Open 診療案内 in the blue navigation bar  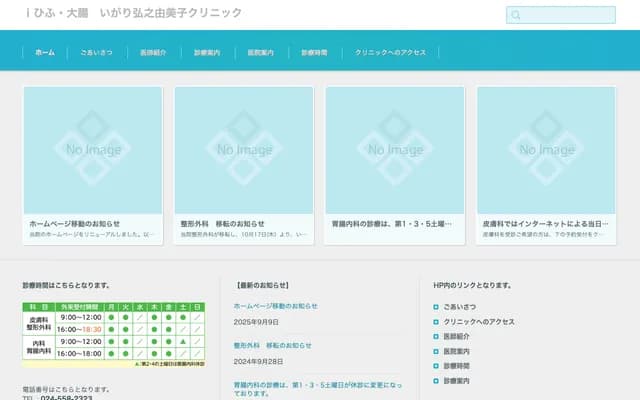[207, 53]
